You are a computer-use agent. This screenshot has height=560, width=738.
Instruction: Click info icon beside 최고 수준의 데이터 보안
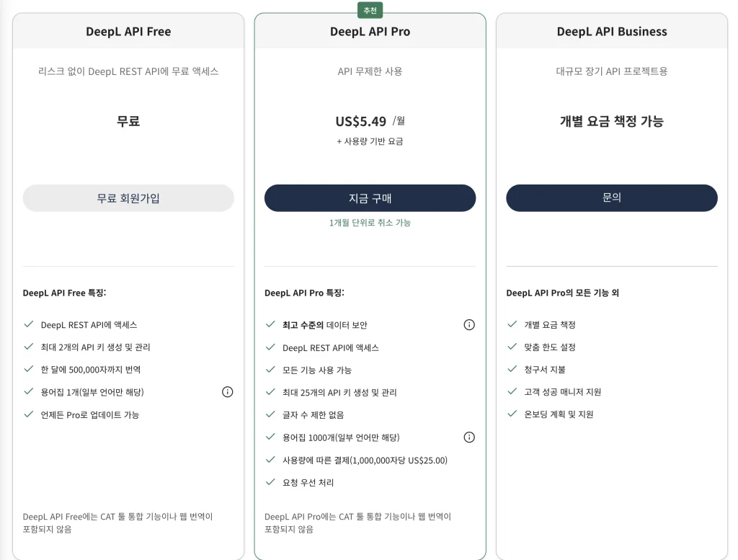click(469, 325)
